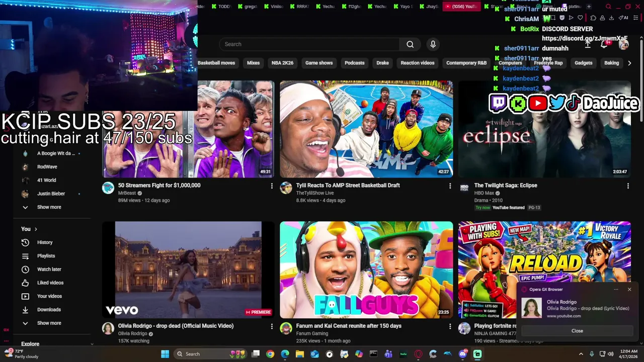The image size is (644, 362).
Task: Play the Fall Guys video thumbnail
Action: coord(366,269)
